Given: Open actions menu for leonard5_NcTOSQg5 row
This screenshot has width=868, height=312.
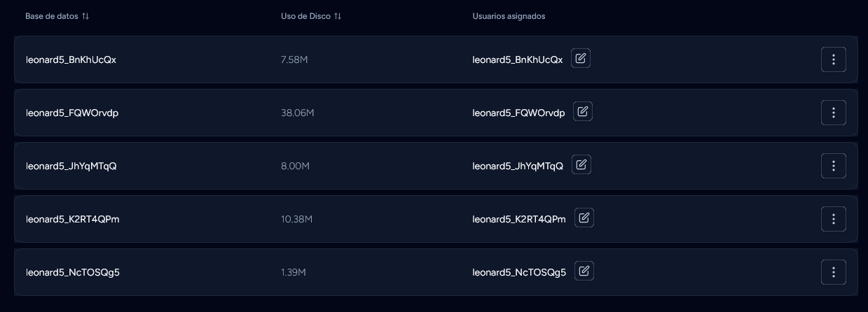Looking at the screenshot, I should (x=833, y=272).
